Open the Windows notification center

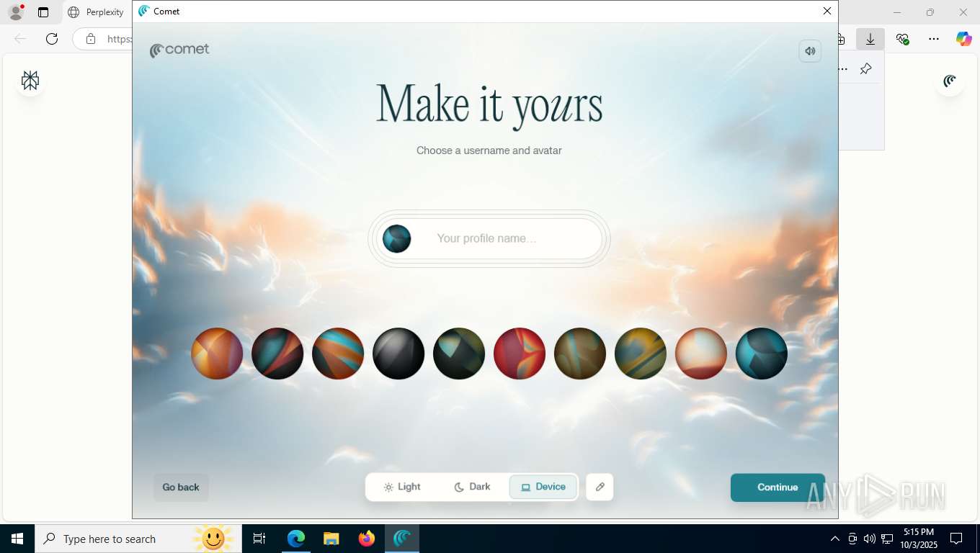[956, 539]
